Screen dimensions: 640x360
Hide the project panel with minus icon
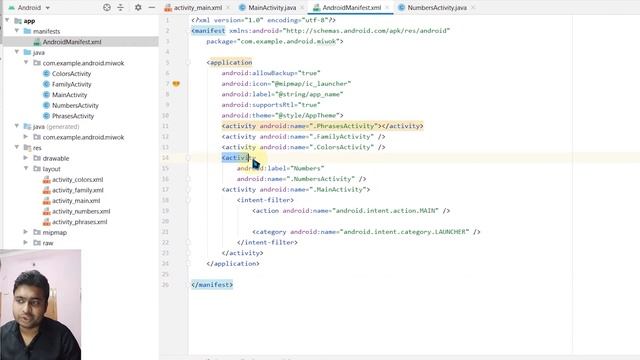(151, 7)
